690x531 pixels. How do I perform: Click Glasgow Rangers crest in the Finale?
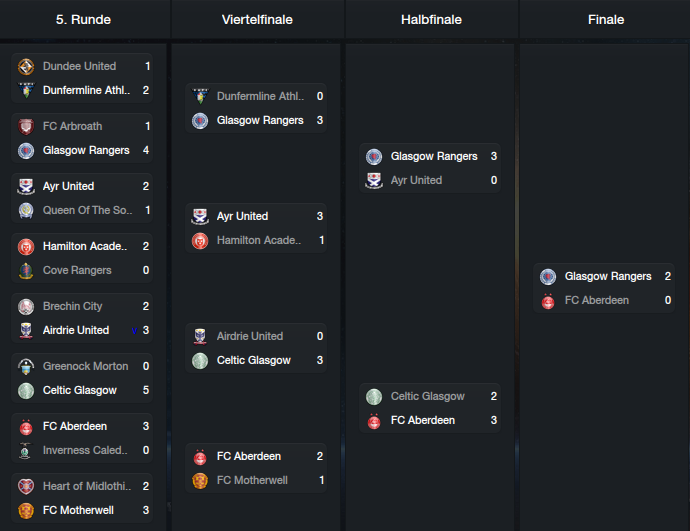548,277
